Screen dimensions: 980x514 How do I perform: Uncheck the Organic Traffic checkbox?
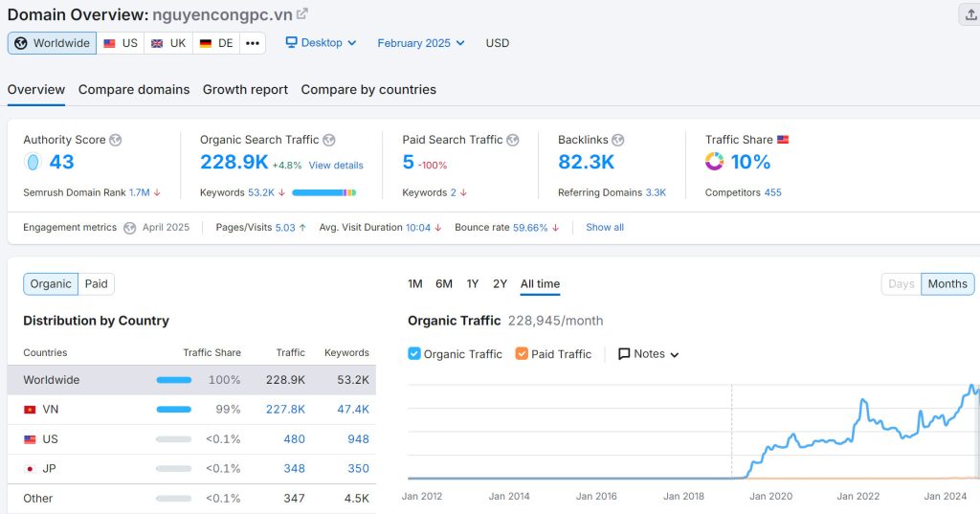pos(413,354)
